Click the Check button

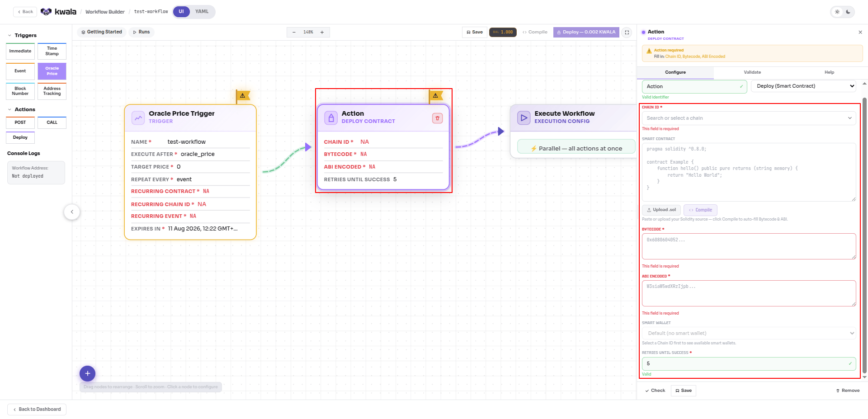[655, 391]
